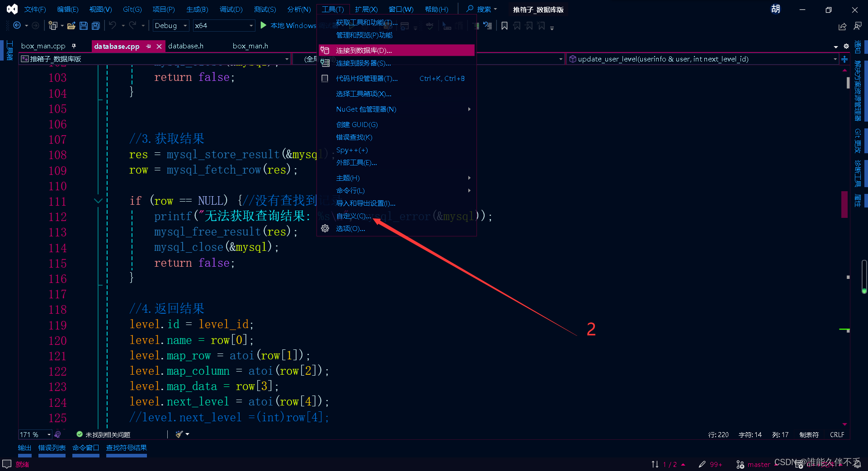Viewport: 868px width, 471px height.
Task: Close the database.cpp tab
Action: coord(159,46)
